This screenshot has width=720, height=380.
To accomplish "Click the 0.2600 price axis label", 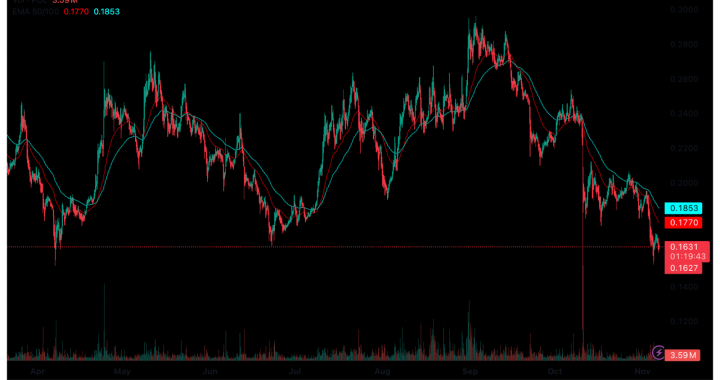I will click(x=684, y=79).
